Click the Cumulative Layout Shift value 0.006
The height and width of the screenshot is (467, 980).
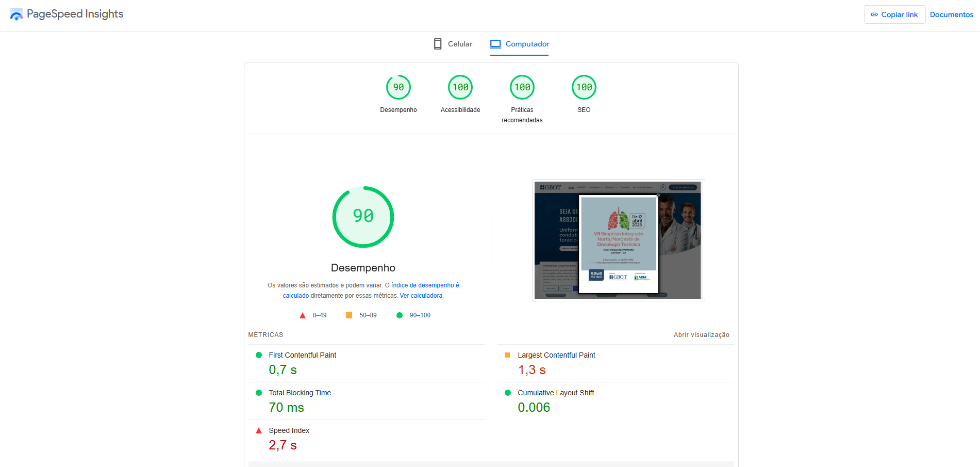[534, 407]
